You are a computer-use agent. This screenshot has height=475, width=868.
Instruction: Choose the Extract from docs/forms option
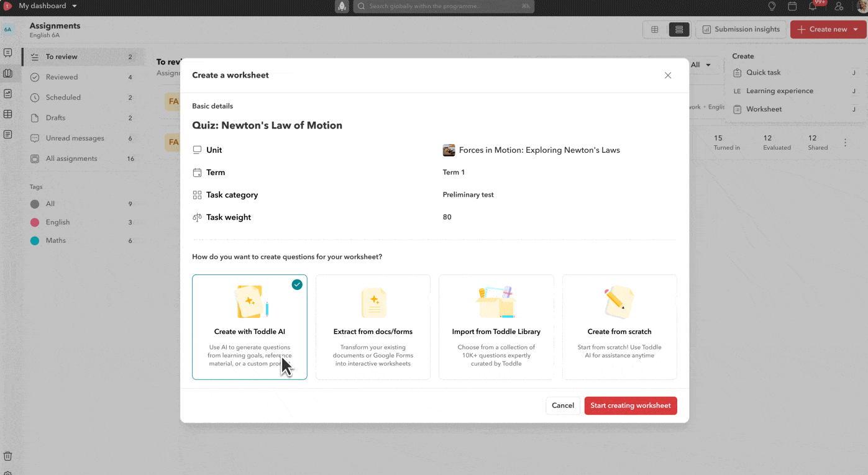click(x=373, y=327)
